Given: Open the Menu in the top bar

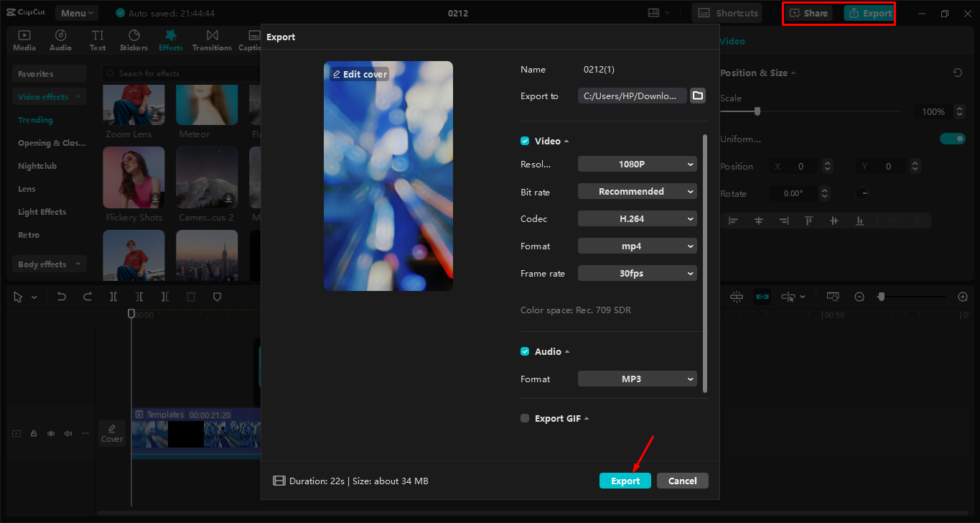Looking at the screenshot, I should click(76, 12).
